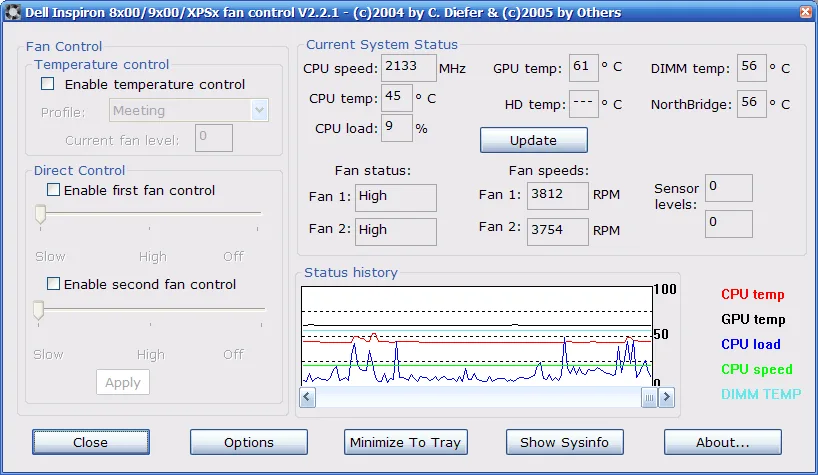Click the status history scrollbar thumb
Screen dimensions: 818x475
click(649, 398)
